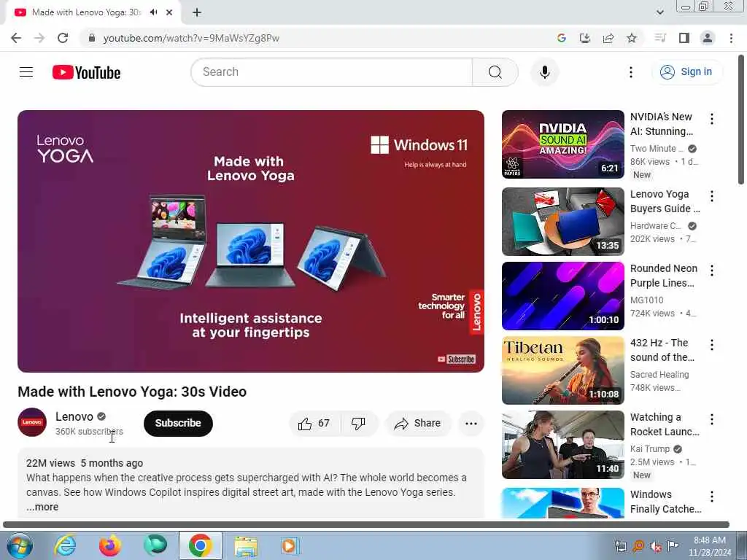Open the Lenovo channel name link
Image resolution: width=747 pixels, height=560 pixels.
(x=74, y=416)
